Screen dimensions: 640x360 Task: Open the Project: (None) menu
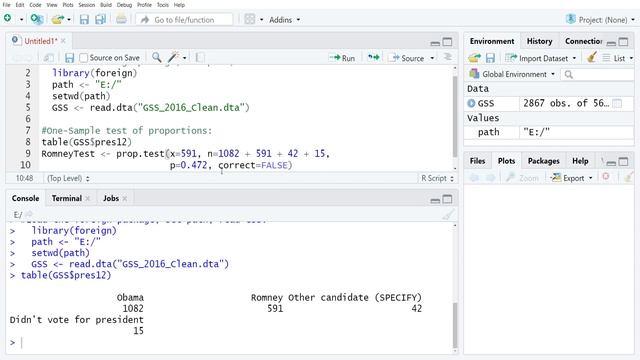click(600, 20)
